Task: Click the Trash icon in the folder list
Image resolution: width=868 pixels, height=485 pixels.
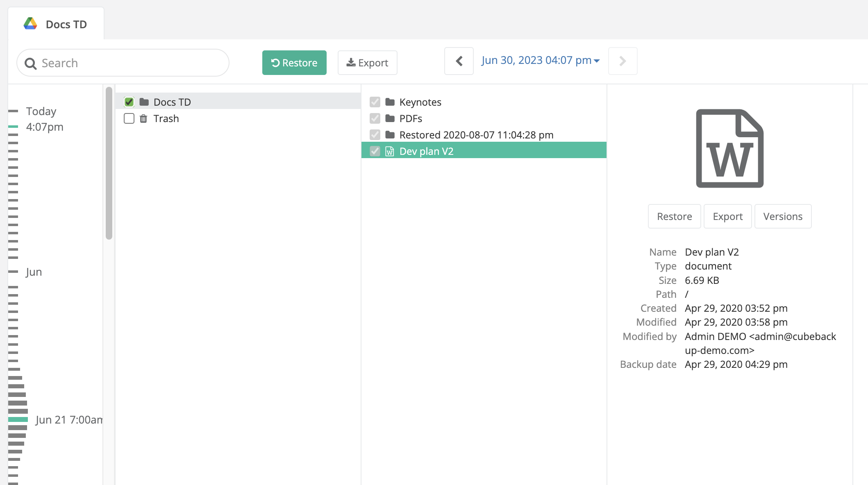Action: point(143,118)
